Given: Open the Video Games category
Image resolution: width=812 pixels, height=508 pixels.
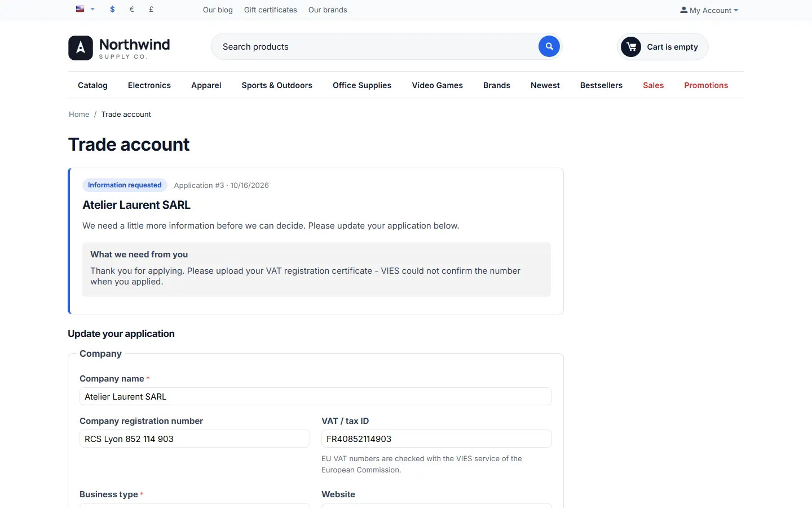Looking at the screenshot, I should pos(438,85).
